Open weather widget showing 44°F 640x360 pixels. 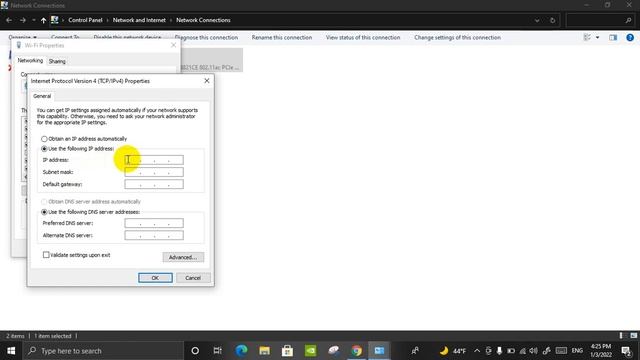pos(453,351)
